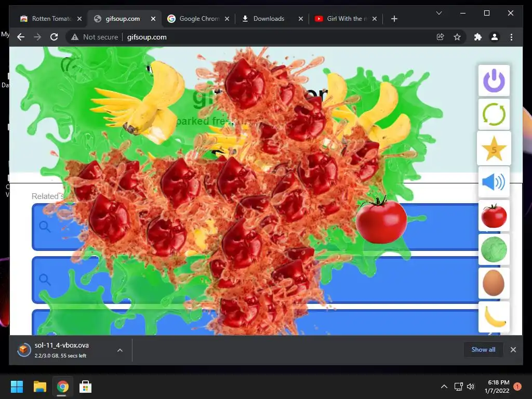Screen dimensions: 532x399
Task: Close the gifsoup.com tab
Action: pyautogui.click(x=153, y=19)
